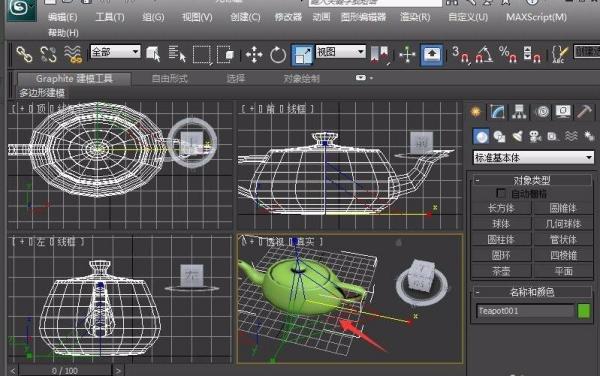Open the 标准基本体 category dropdown

(x=533, y=157)
